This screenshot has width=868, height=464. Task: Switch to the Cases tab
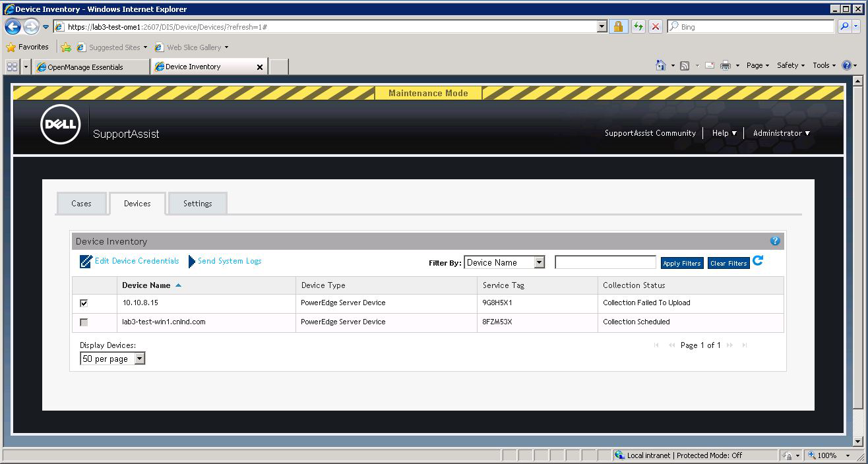[x=81, y=204]
